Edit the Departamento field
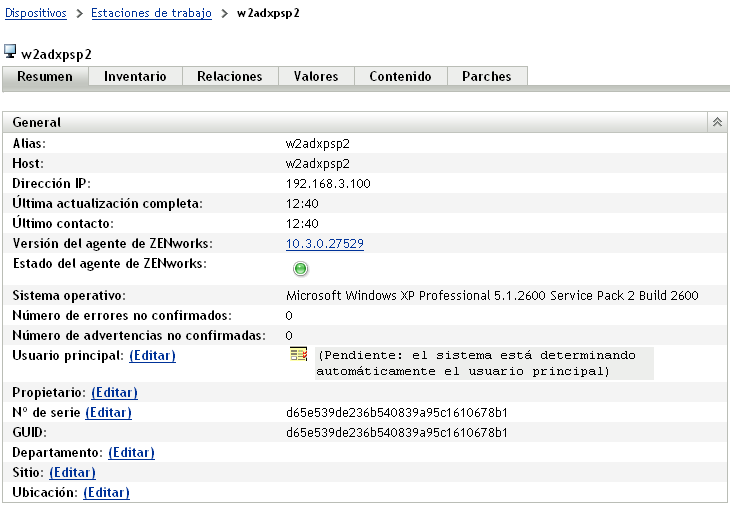This screenshot has height=506, width=730. 131,452
